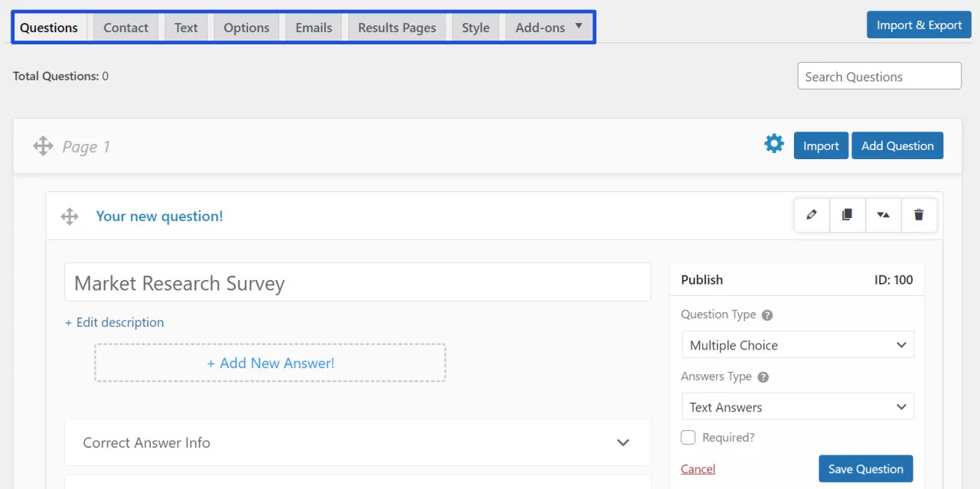The image size is (980, 489).
Task: Open the Your new question! title link
Action: coord(159,217)
